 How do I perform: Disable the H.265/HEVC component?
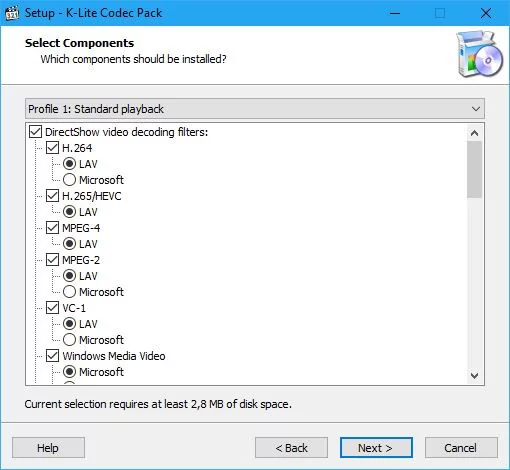click(52, 196)
